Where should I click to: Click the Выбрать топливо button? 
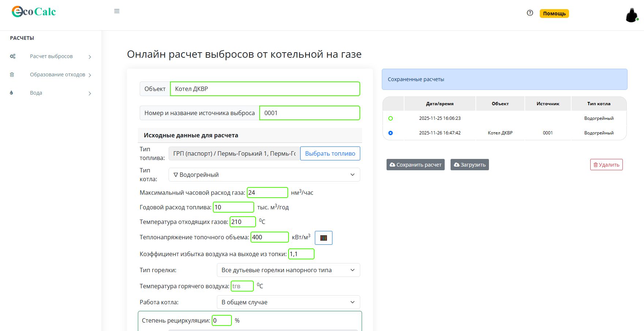coord(330,153)
